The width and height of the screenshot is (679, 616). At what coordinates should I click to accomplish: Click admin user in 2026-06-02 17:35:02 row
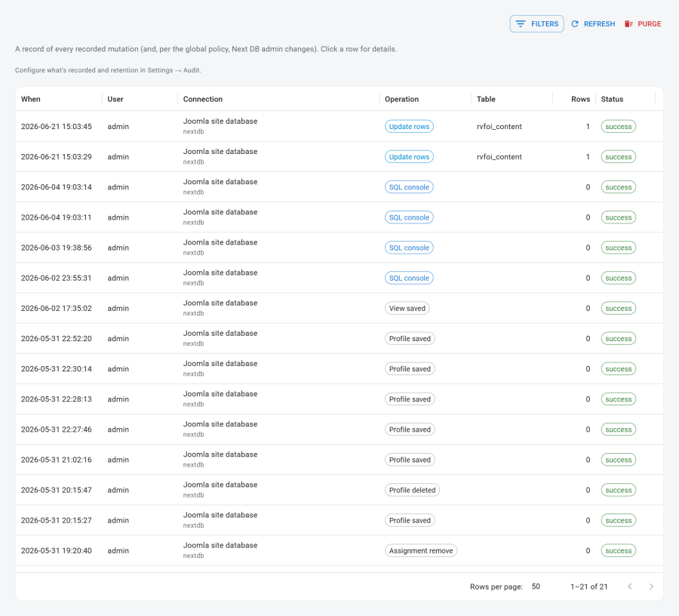coord(118,308)
